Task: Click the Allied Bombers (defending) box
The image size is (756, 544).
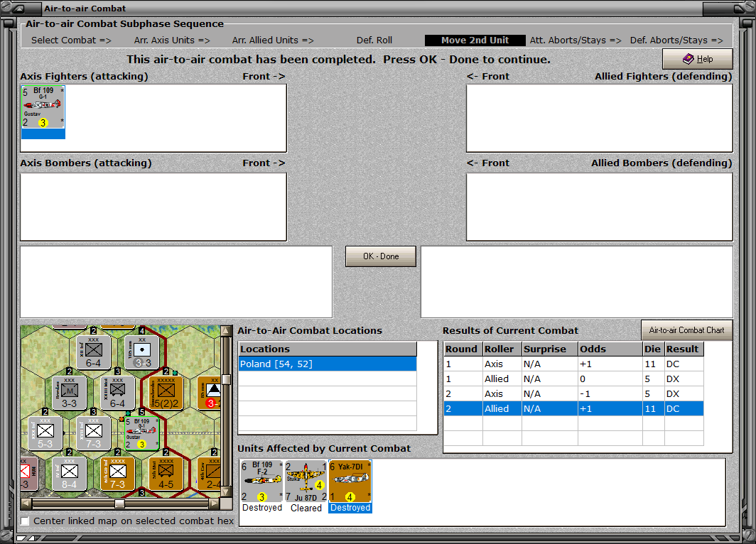Action: point(599,207)
